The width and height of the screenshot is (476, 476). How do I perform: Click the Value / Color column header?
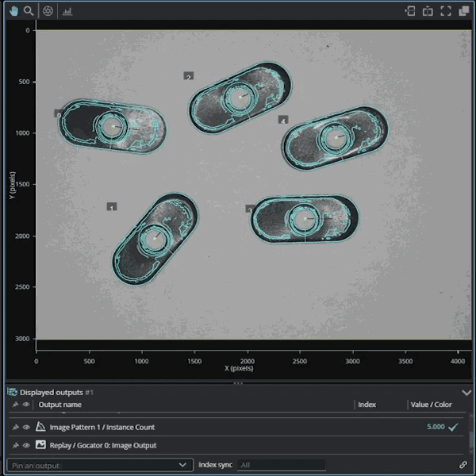click(x=431, y=405)
